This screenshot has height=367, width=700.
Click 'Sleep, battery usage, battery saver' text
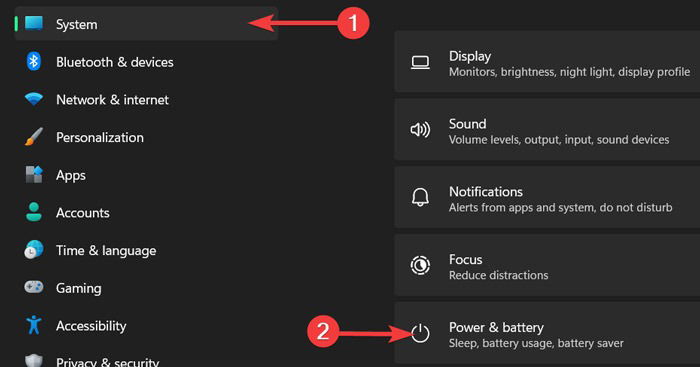536,343
